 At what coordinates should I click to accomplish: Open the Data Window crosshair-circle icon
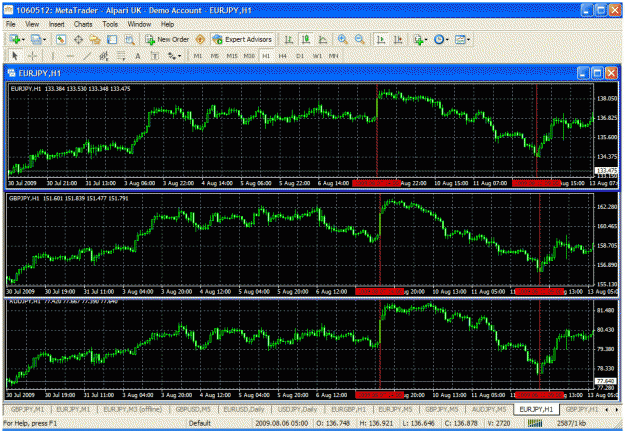tap(78, 39)
